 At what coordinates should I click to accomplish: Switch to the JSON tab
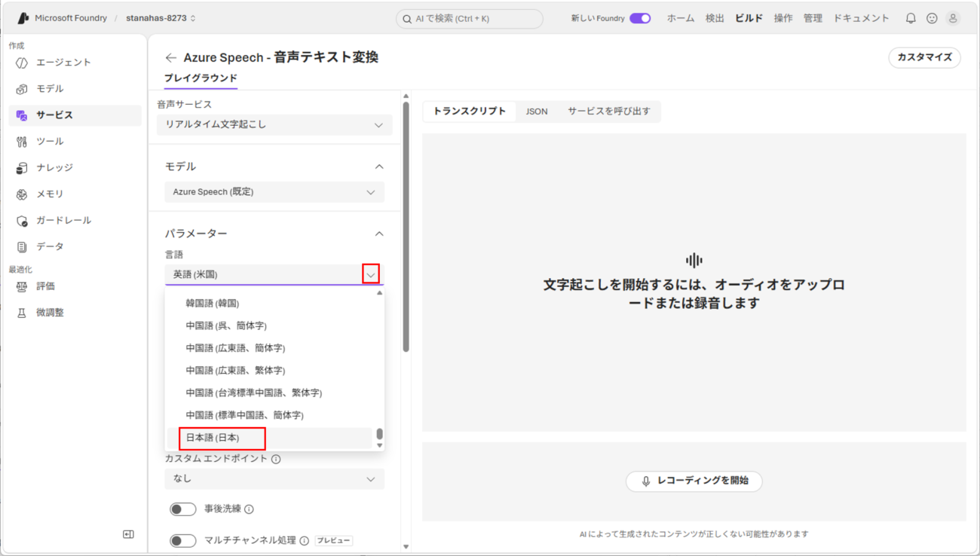[x=537, y=112]
